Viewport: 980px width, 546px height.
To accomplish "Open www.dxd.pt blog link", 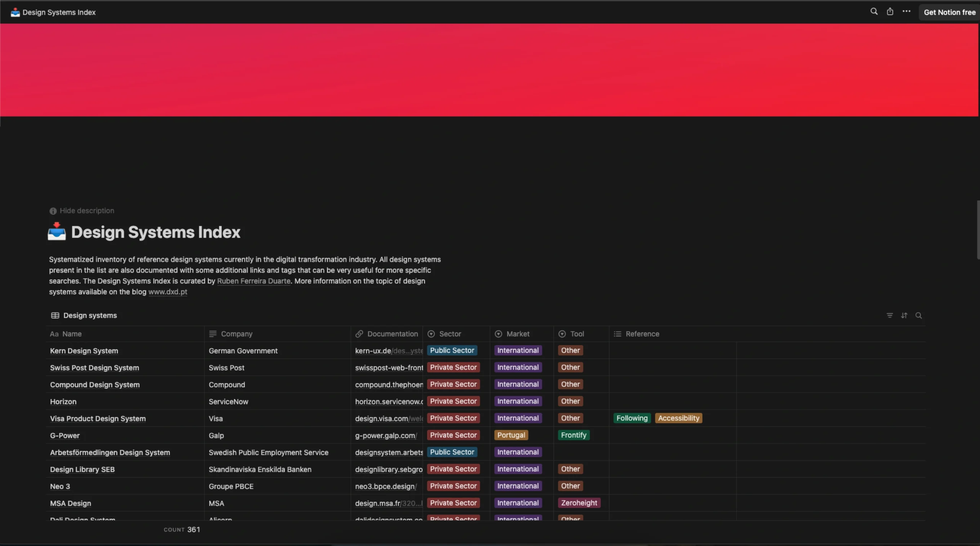I will [168, 292].
